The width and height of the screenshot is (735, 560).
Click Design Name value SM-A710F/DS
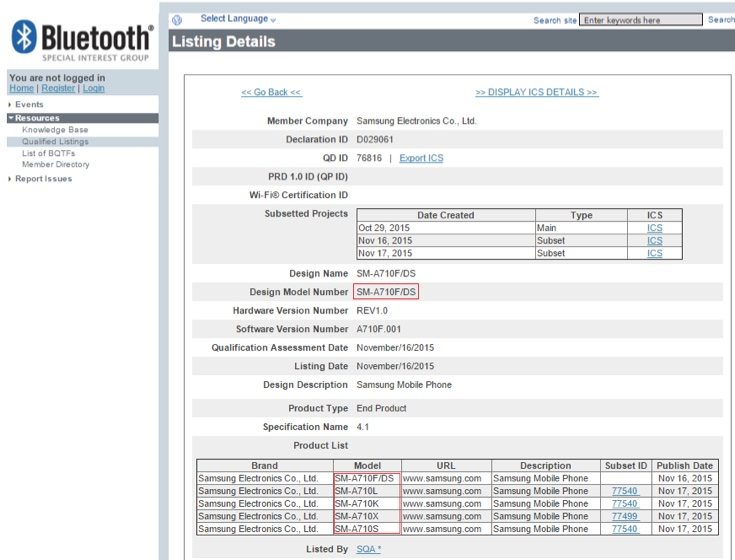click(386, 274)
